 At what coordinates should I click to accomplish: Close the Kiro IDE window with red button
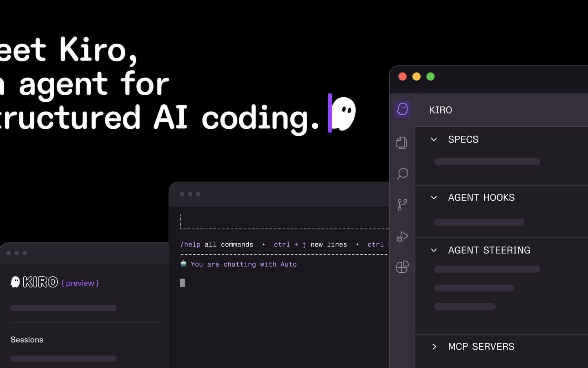coord(402,76)
